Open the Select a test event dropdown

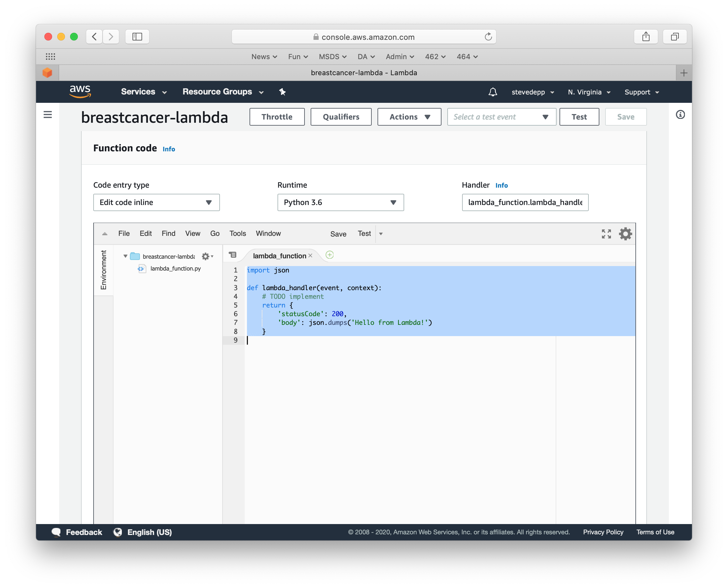pos(501,117)
